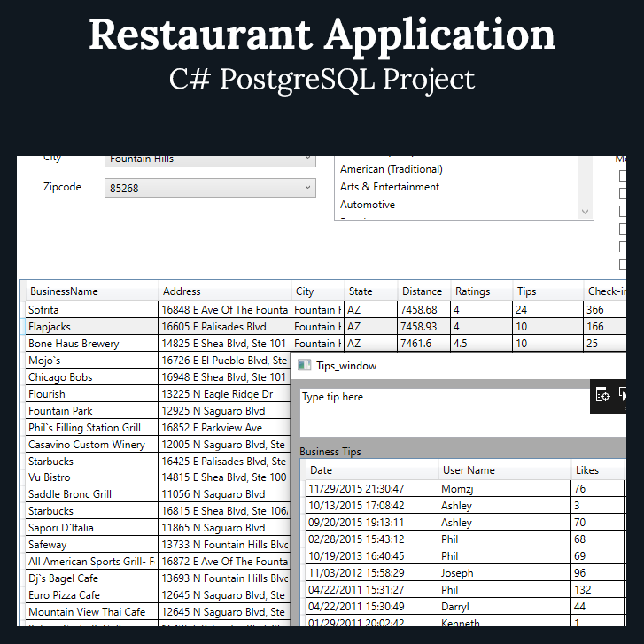Viewport: 644px width, 644px height.
Task: Click check-in count 366
Action: pyautogui.click(x=605, y=310)
